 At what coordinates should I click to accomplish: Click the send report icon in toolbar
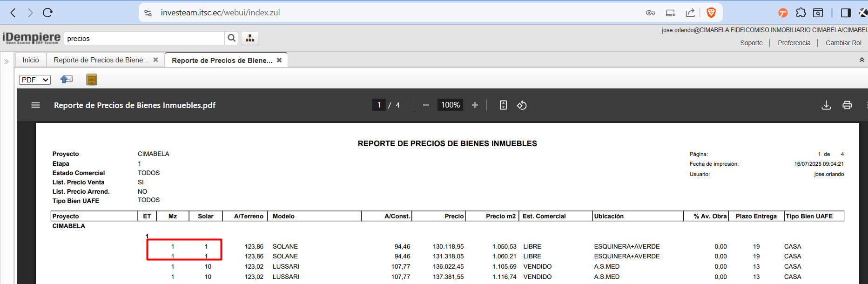coord(67,80)
